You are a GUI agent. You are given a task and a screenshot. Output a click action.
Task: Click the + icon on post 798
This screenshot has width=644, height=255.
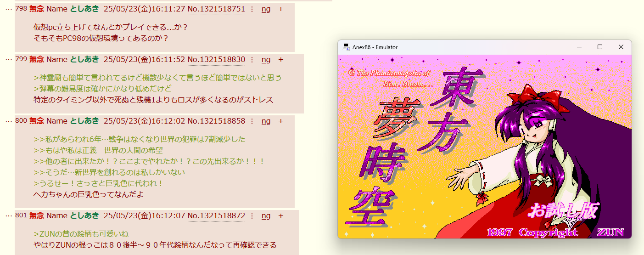coord(281,9)
